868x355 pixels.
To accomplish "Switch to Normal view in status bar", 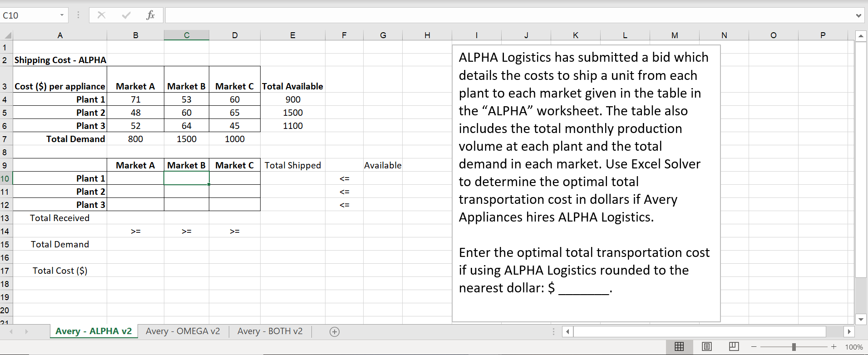I will [x=679, y=347].
